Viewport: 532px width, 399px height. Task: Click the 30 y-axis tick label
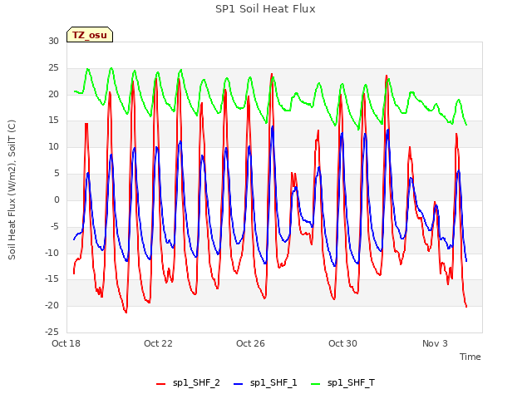point(53,41)
